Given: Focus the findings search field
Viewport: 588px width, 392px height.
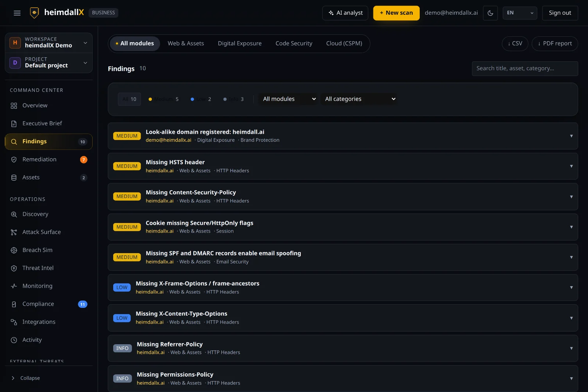Looking at the screenshot, I should tap(525, 68).
